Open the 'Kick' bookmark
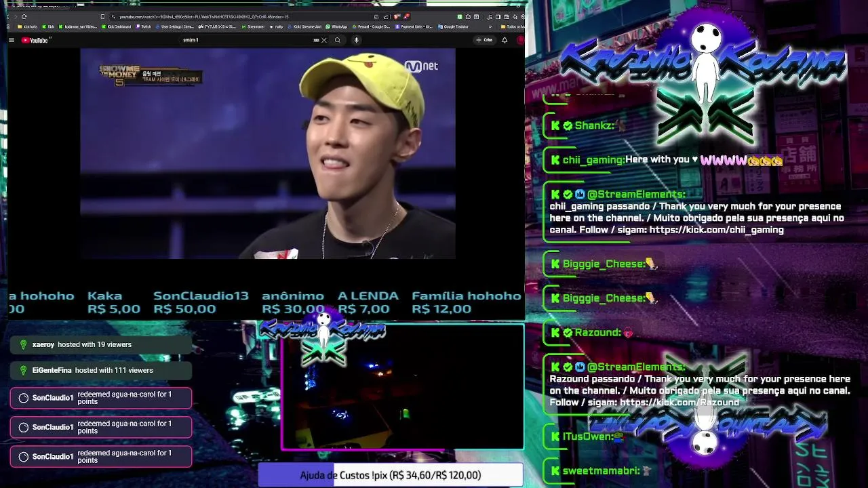The image size is (868, 488). (x=48, y=26)
